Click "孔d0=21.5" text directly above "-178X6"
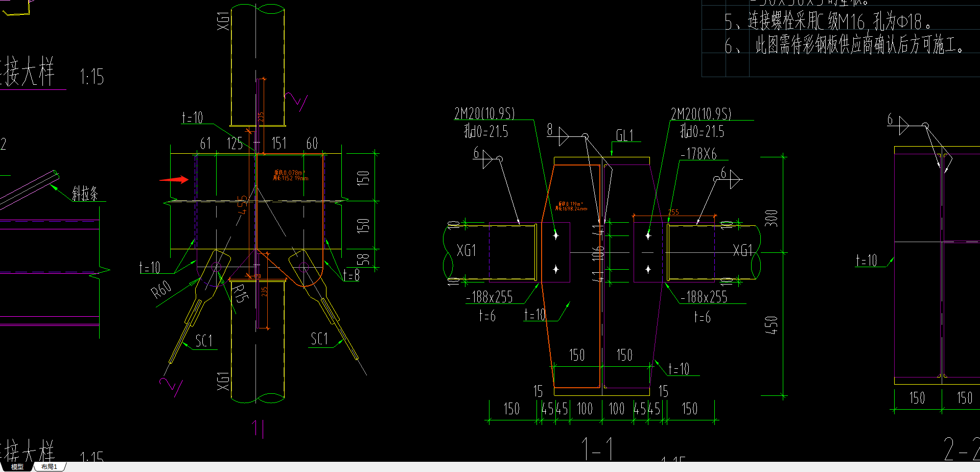 (x=702, y=132)
